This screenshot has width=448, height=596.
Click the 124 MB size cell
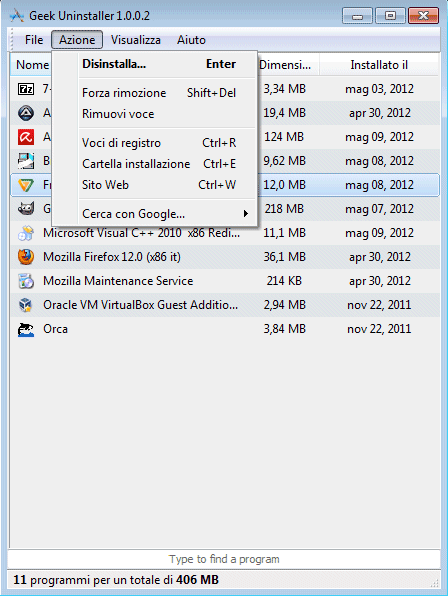[284, 137]
